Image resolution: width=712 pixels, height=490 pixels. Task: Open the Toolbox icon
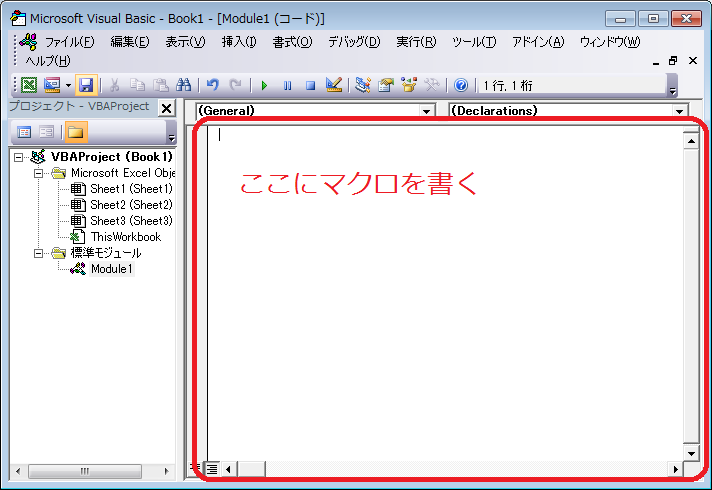coord(432,85)
